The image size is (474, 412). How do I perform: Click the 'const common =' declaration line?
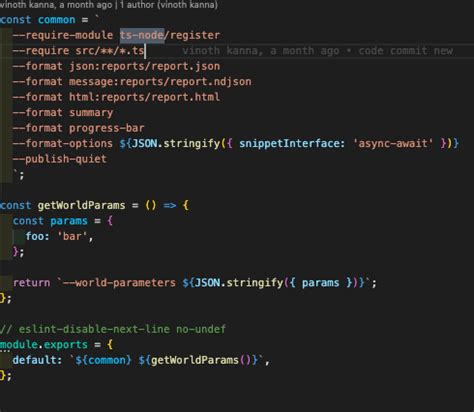pyautogui.click(x=49, y=20)
